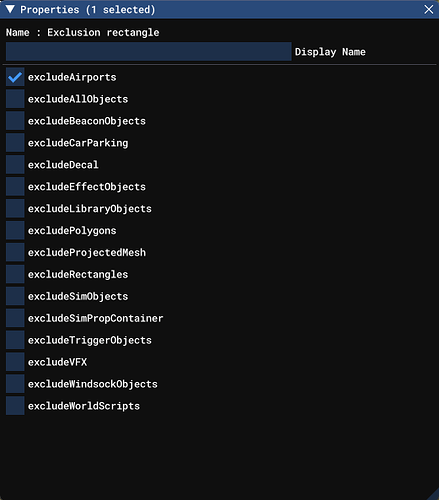Enable the excludeAllObjects checkbox
This screenshot has width=439, height=500.
coord(15,99)
